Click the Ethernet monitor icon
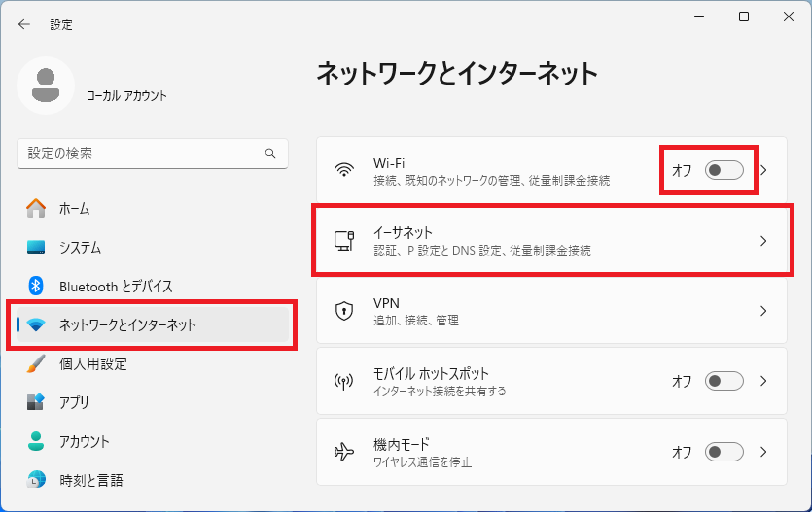Screen dimensions: 812x512 coord(344,240)
